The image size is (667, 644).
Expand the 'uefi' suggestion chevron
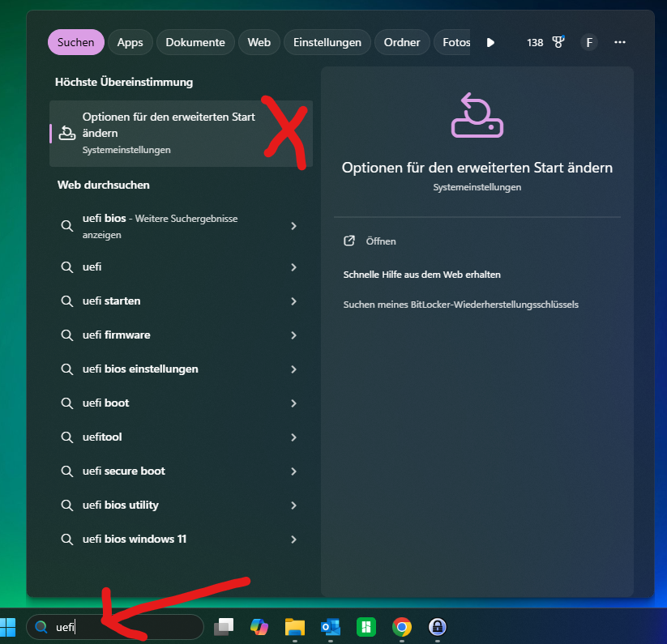293,267
